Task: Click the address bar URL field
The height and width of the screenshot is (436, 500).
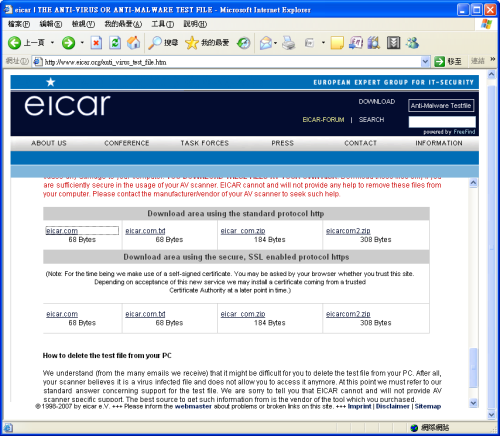Action: click(x=232, y=62)
